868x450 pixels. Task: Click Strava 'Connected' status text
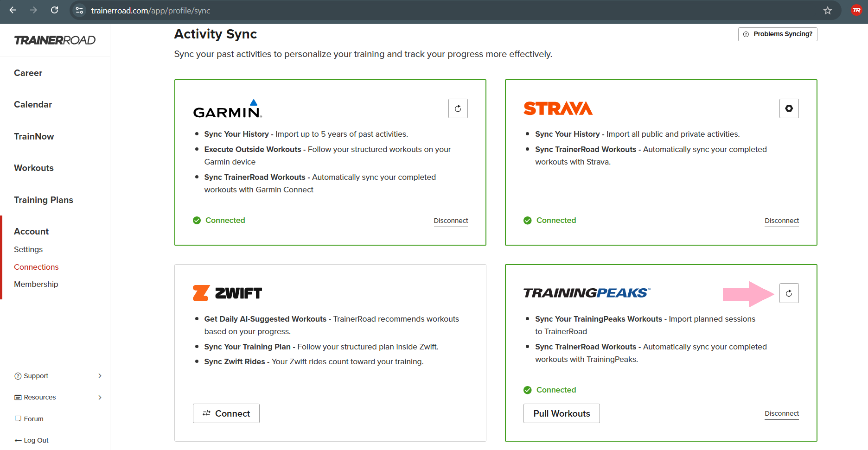[x=556, y=220]
